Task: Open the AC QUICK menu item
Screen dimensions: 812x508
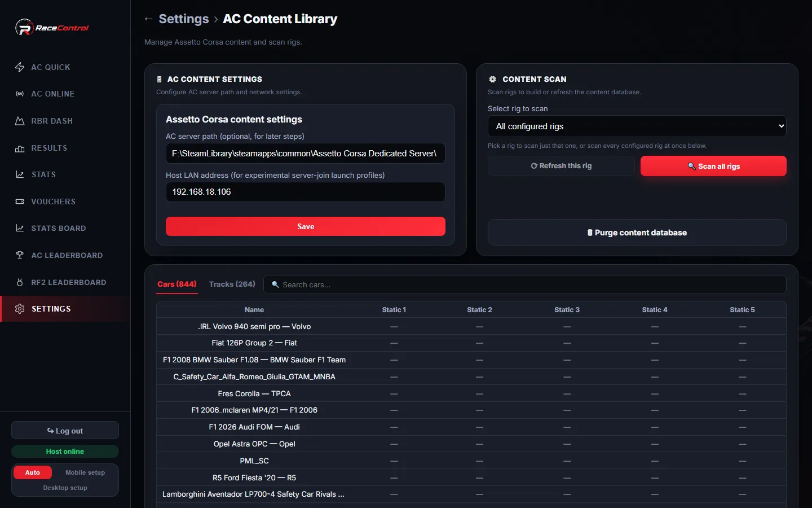Action: 65,67
